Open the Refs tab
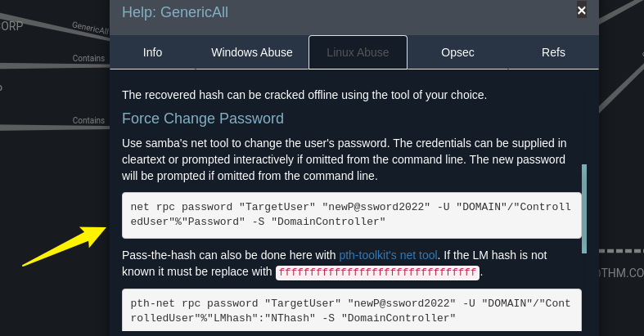 coord(553,52)
